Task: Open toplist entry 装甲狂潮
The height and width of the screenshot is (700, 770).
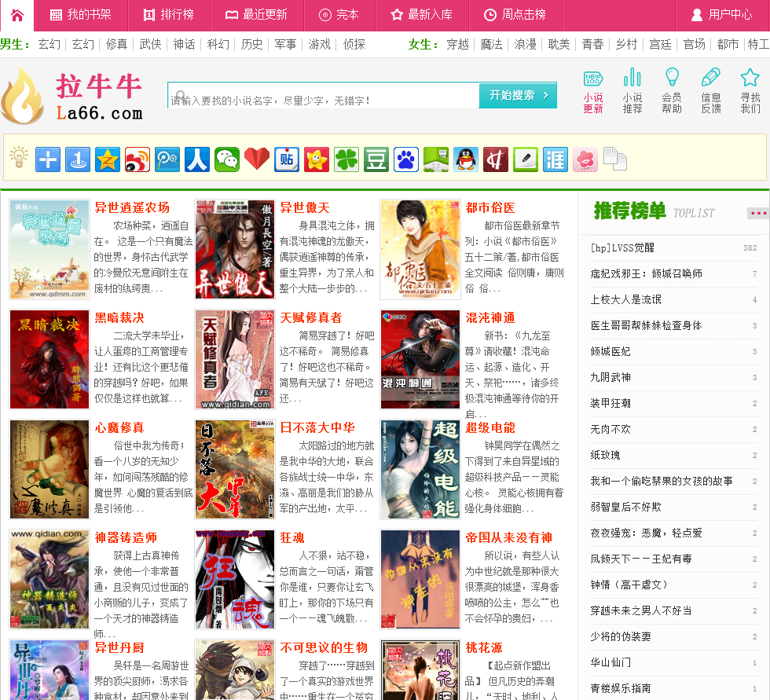Action: pyautogui.click(x=610, y=403)
